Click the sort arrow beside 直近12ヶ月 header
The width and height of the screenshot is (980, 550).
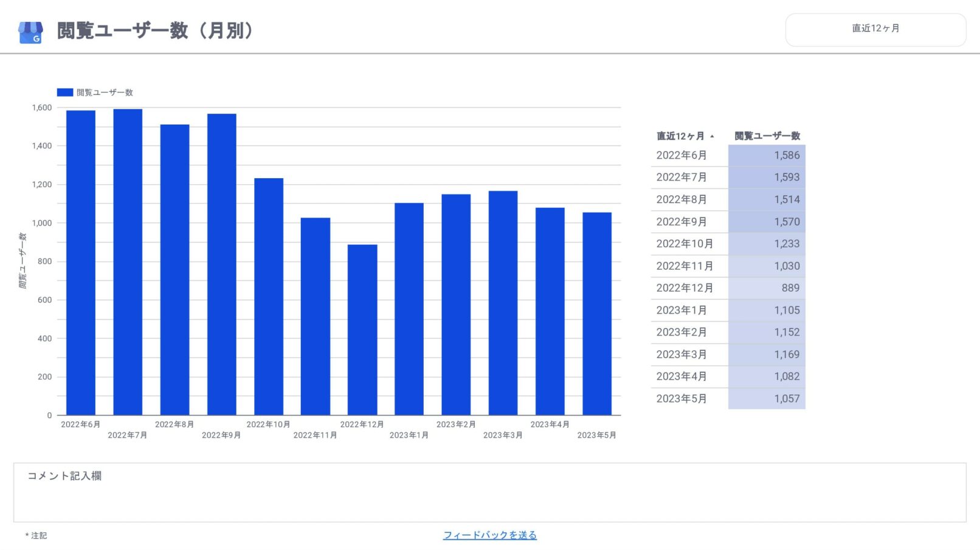tap(712, 136)
